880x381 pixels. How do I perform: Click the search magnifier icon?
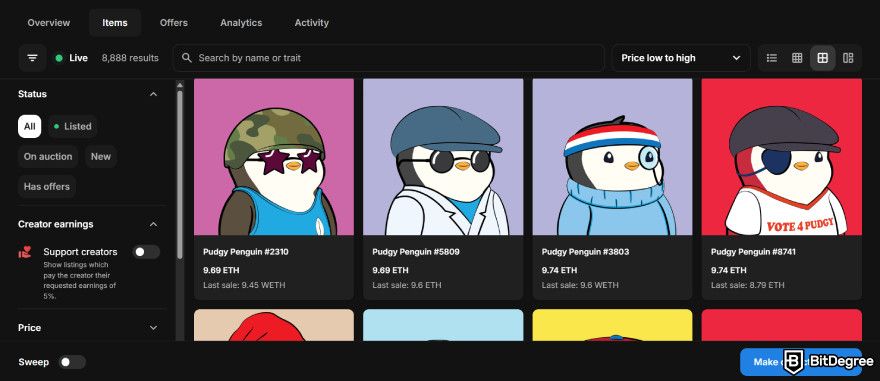(x=188, y=58)
